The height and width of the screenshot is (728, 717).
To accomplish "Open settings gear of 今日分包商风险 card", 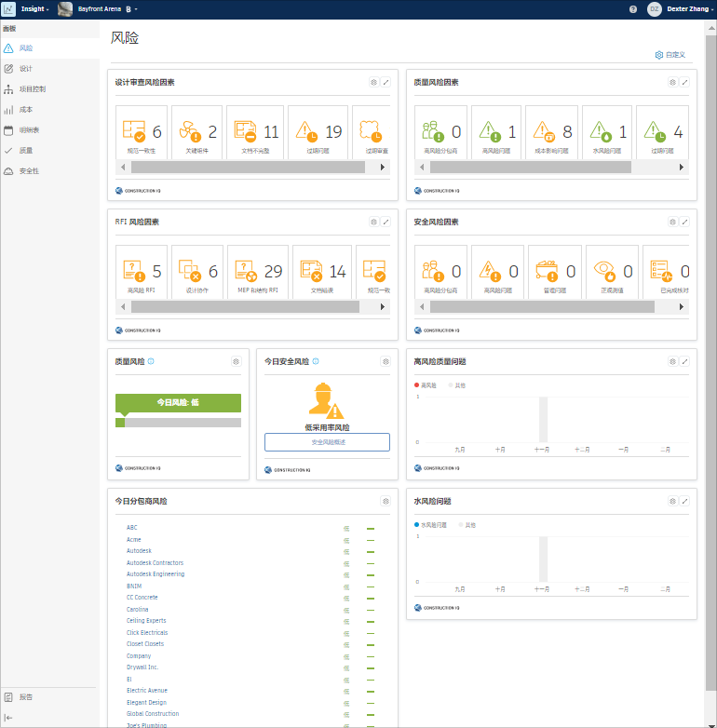I will 386,501.
